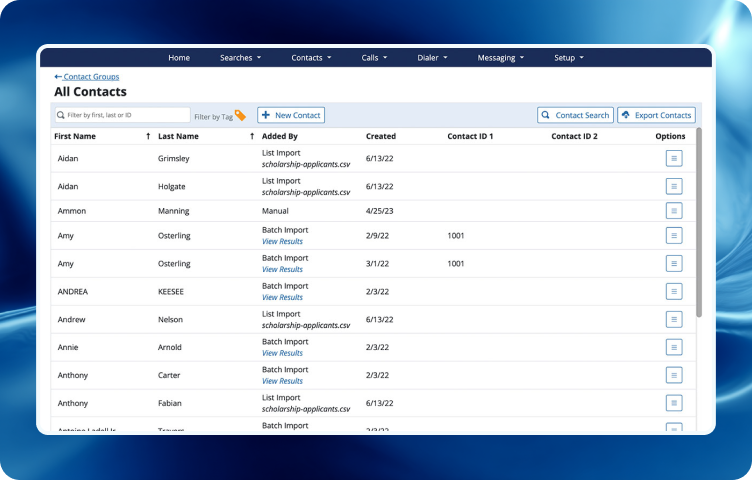Go to Home in navigation bar
The width and height of the screenshot is (752, 480).
(x=179, y=58)
